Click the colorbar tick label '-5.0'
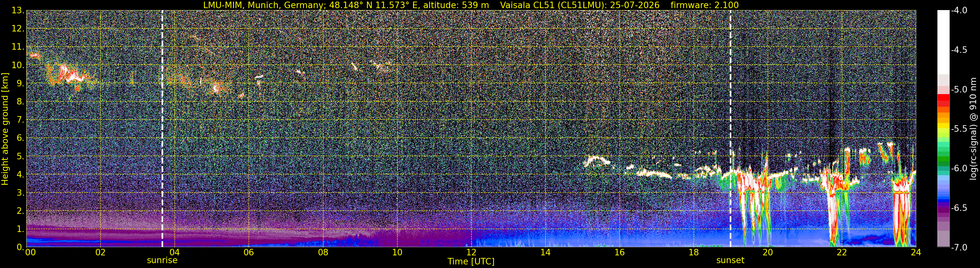The image size is (980, 268). point(959,90)
